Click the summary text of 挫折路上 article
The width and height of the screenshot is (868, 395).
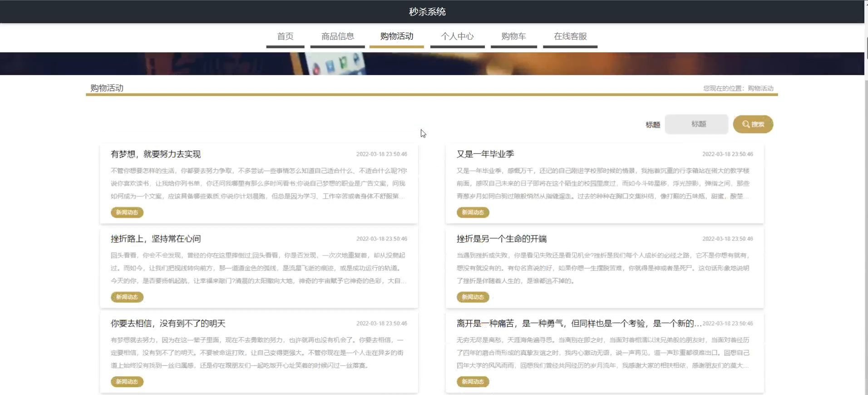tap(259, 268)
